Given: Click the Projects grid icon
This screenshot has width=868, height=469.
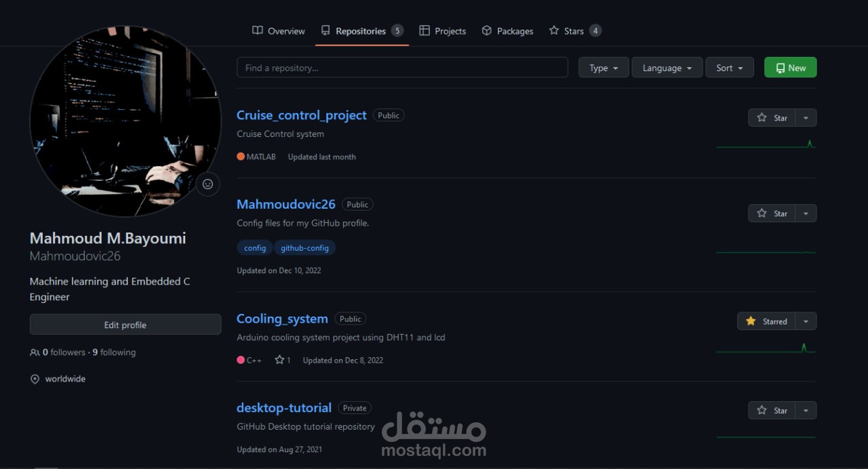Looking at the screenshot, I should [424, 30].
